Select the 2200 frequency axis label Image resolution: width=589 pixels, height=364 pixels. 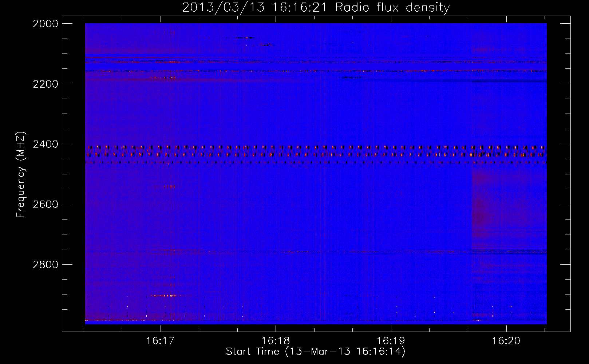(x=46, y=84)
